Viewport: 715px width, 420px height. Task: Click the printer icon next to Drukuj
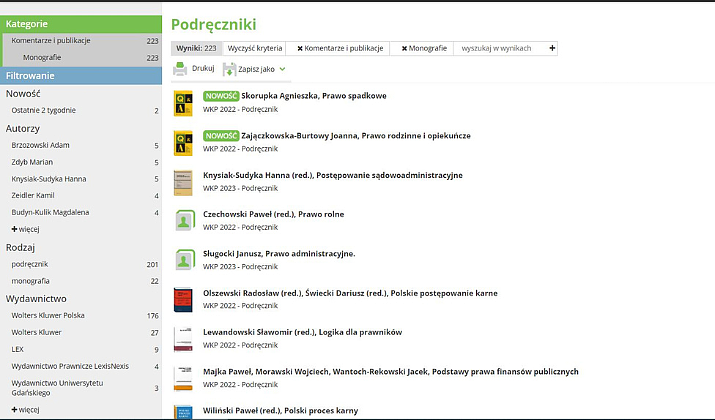[x=180, y=69]
